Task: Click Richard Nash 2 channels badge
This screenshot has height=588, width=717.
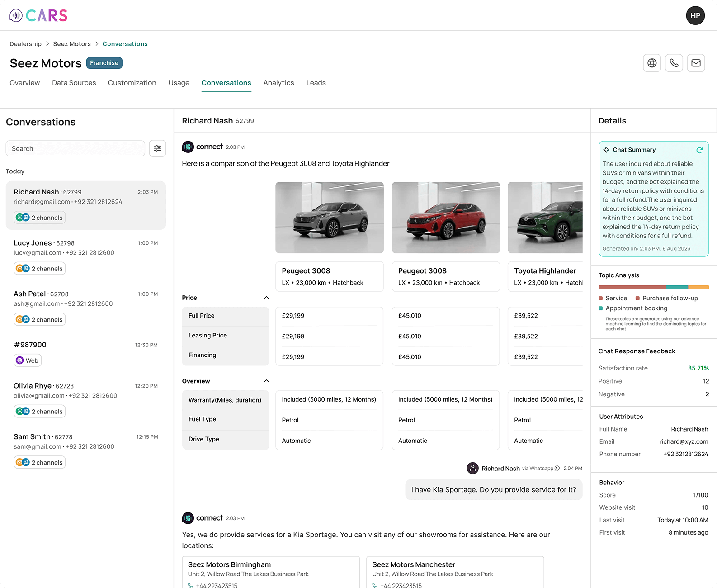Action: pyautogui.click(x=40, y=218)
